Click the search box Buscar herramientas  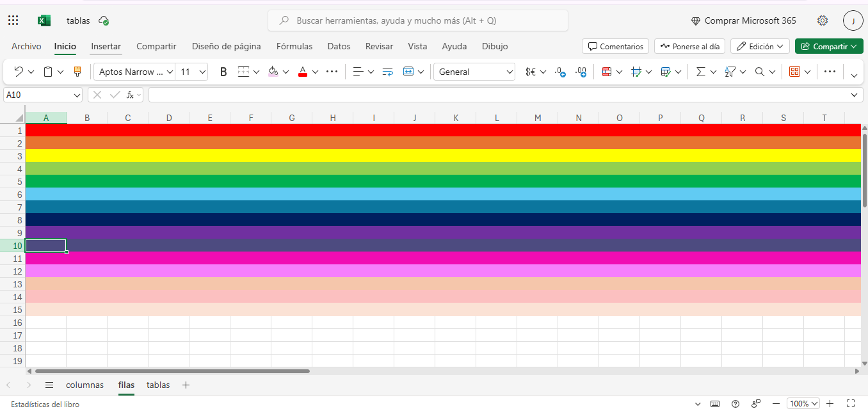(417, 20)
